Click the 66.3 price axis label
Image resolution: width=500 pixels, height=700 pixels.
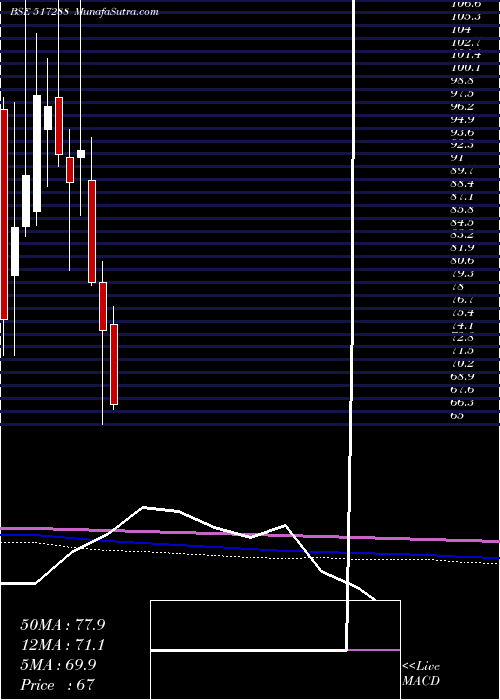point(463,402)
